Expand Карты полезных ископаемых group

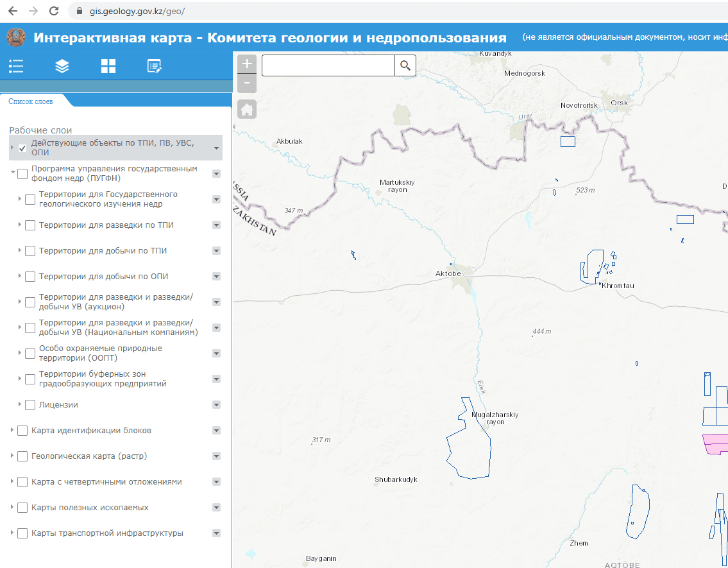[x=12, y=506]
